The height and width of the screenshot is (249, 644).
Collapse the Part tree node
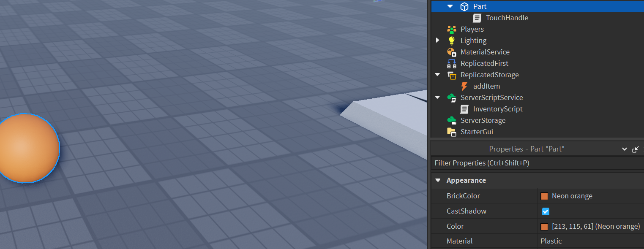[449, 6]
